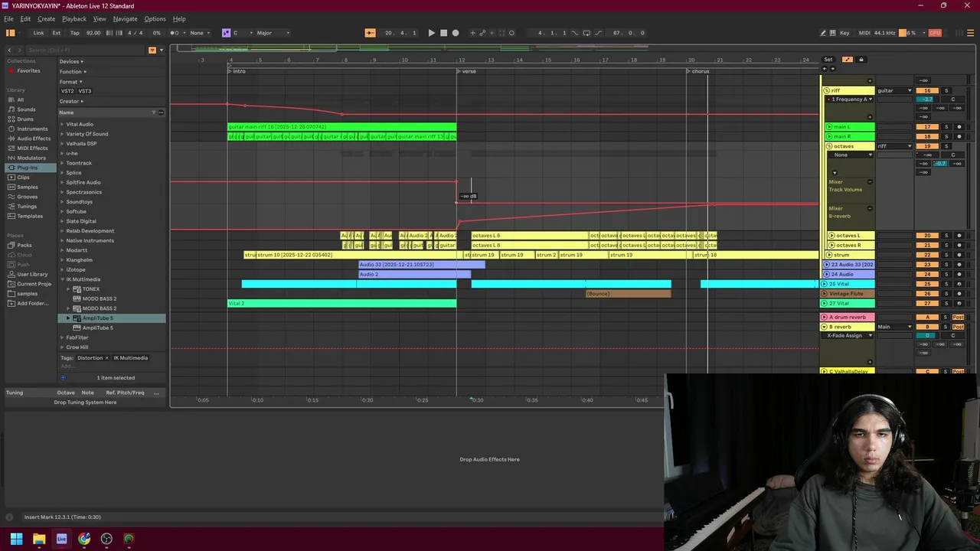Image resolution: width=980 pixels, height=551 pixels.
Task: Enable the Link button
Action: (38, 33)
